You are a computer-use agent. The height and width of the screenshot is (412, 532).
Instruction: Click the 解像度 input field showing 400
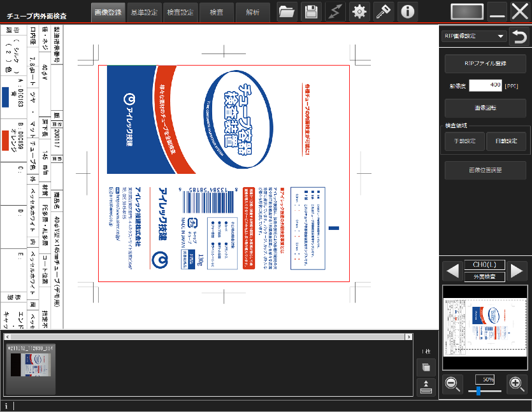(485, 85)
